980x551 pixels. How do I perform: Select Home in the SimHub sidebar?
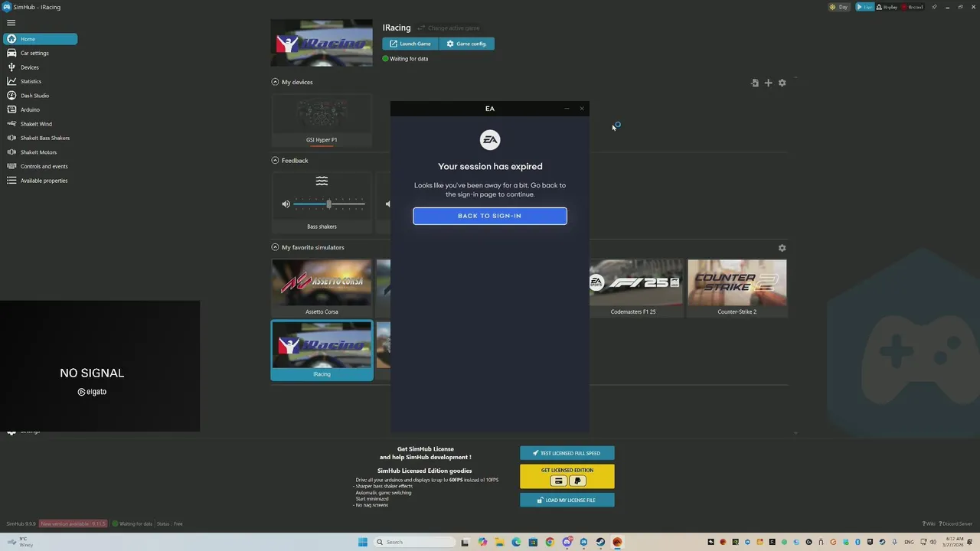(40, 39)
